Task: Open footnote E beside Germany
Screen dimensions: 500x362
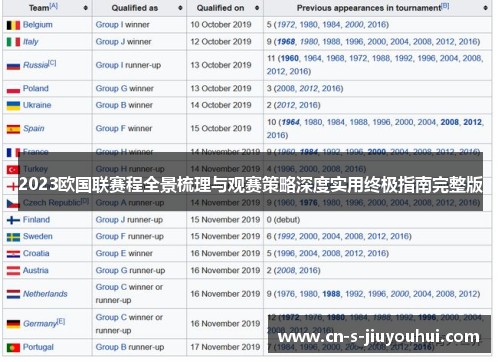Action: pos(61,321)
